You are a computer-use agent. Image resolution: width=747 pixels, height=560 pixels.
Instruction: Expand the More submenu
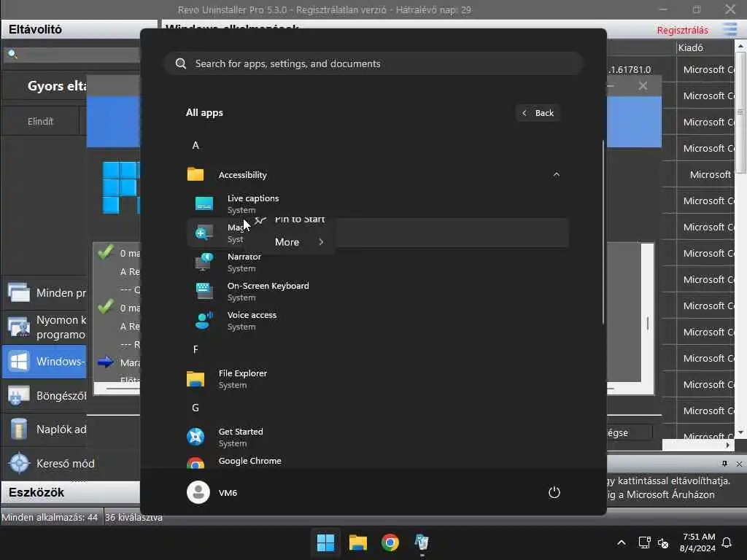(x=298, y=242)
